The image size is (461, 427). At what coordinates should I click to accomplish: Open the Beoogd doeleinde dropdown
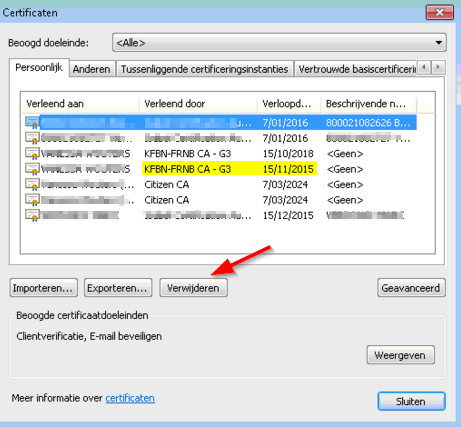pos(279,43)
